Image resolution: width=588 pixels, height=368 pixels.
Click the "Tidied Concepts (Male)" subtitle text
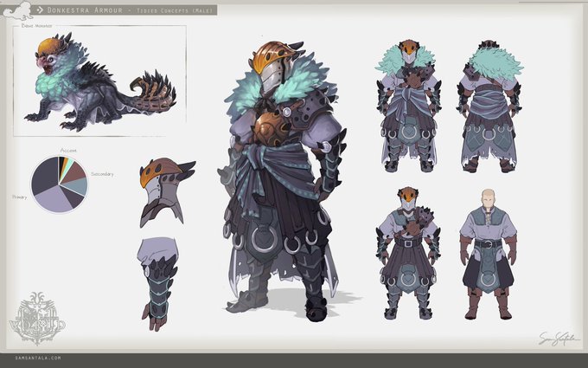(x=175, y=10)
